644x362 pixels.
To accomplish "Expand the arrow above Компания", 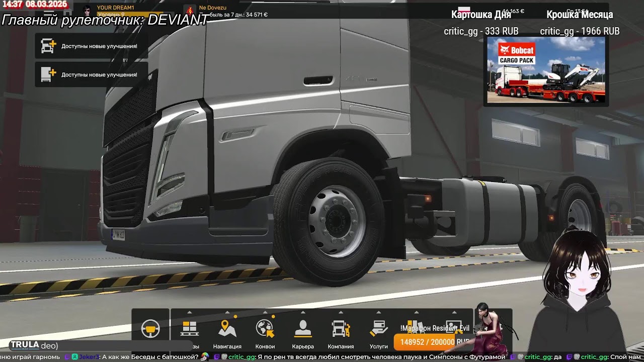I will point(341,312).
